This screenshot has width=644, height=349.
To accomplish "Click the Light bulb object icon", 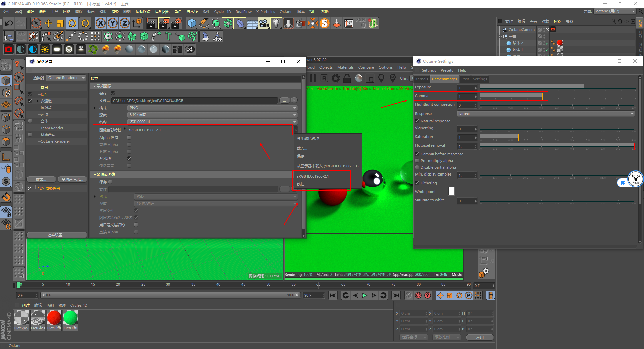I will [276, 23].
